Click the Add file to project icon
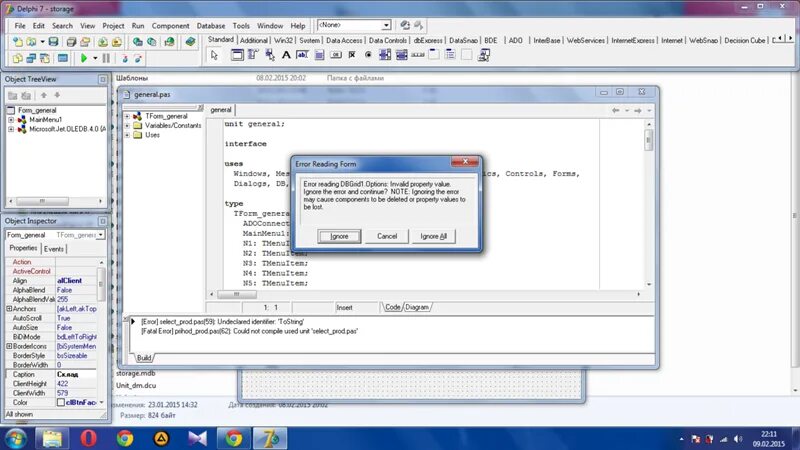The height and width of the screenshot is (450, 800). point(103,42)
